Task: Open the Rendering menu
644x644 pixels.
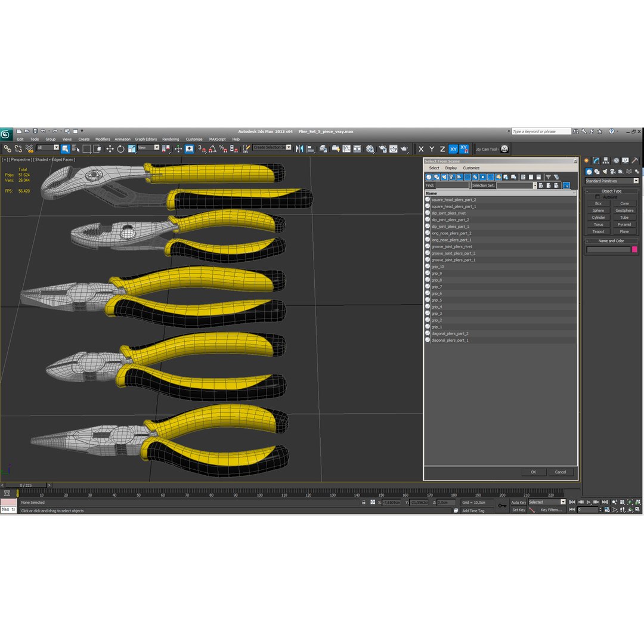Action: [x=171, y=139]
